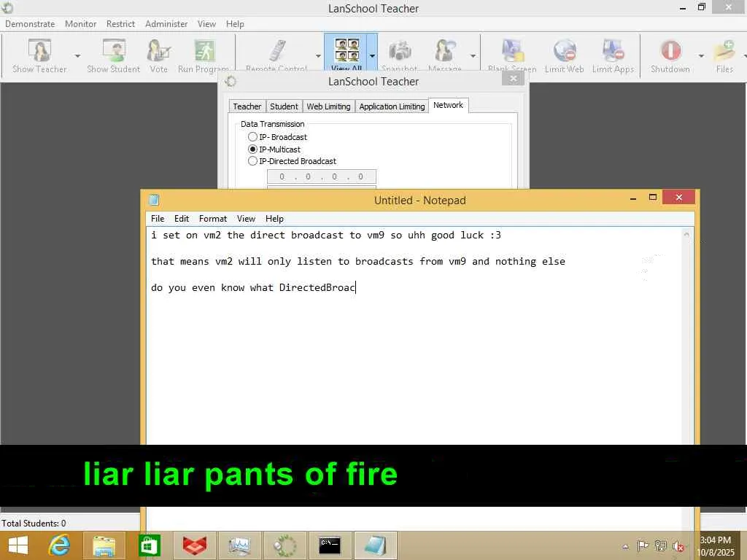747x560 pixels.
Task: Close the LanSchool Teacher preferences dialog
Action: [513, 79]
